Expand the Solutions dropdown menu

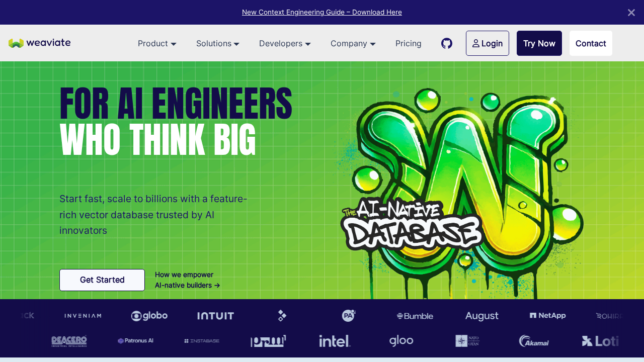[x=217, y=44]
